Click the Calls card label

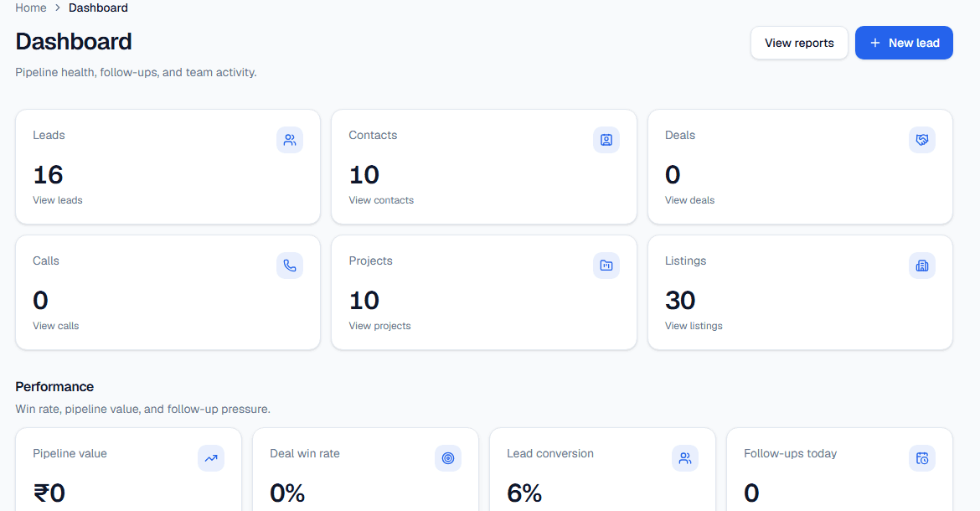point(45,261)
